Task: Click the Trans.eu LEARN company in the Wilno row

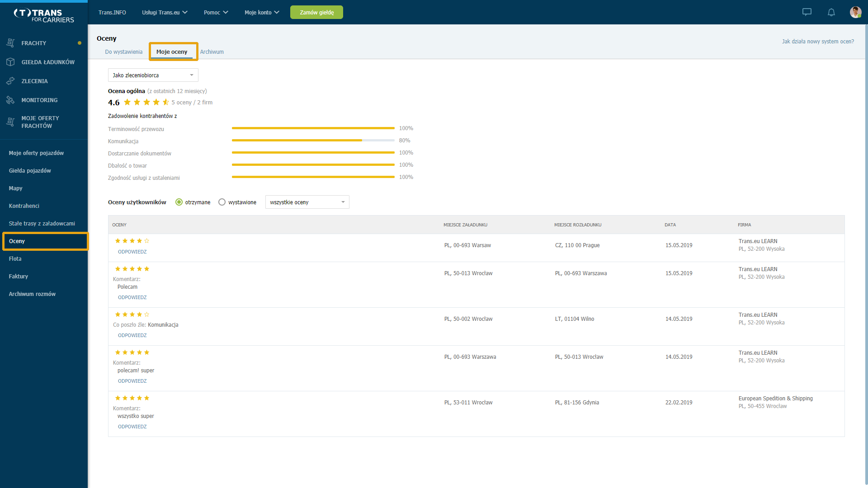Action: pos(758,314)
